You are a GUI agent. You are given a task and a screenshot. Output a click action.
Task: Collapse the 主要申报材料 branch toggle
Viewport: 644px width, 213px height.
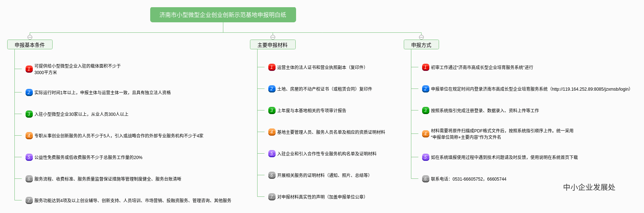(x=273, y=37)
